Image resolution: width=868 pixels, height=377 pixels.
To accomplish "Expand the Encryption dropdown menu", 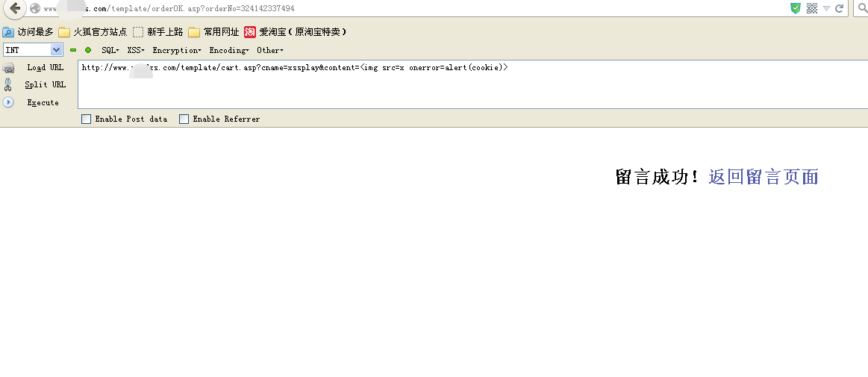I will point(177,50).
